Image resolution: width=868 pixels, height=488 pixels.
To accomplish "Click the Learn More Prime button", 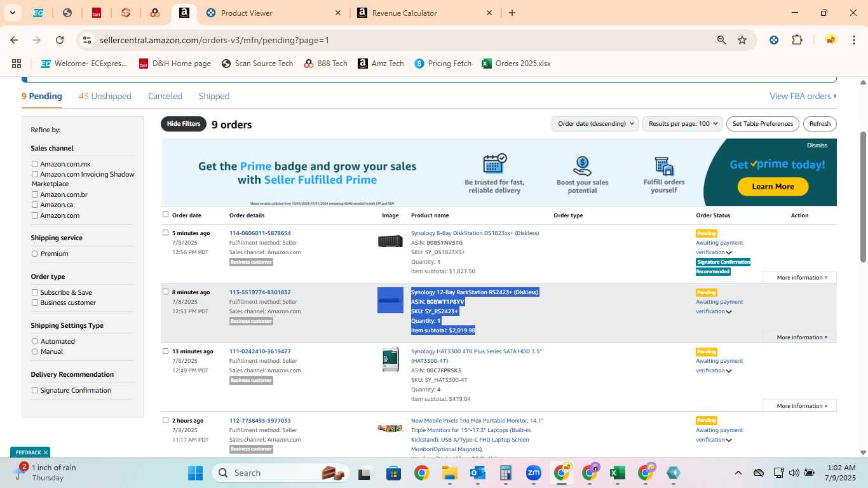I will (x=773, y=186).
